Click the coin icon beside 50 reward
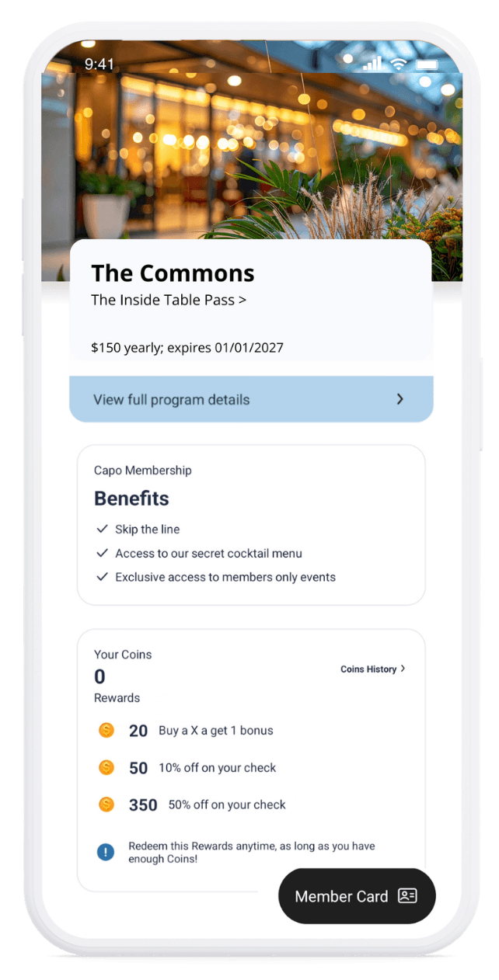The height and width of the screenshot is (980, 499). point(106,767)
